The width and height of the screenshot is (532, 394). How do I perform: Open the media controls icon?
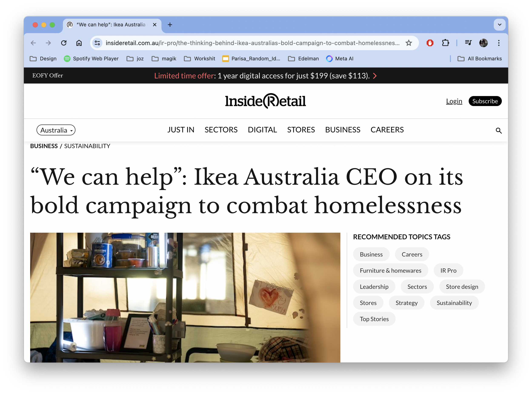point(468,43)
